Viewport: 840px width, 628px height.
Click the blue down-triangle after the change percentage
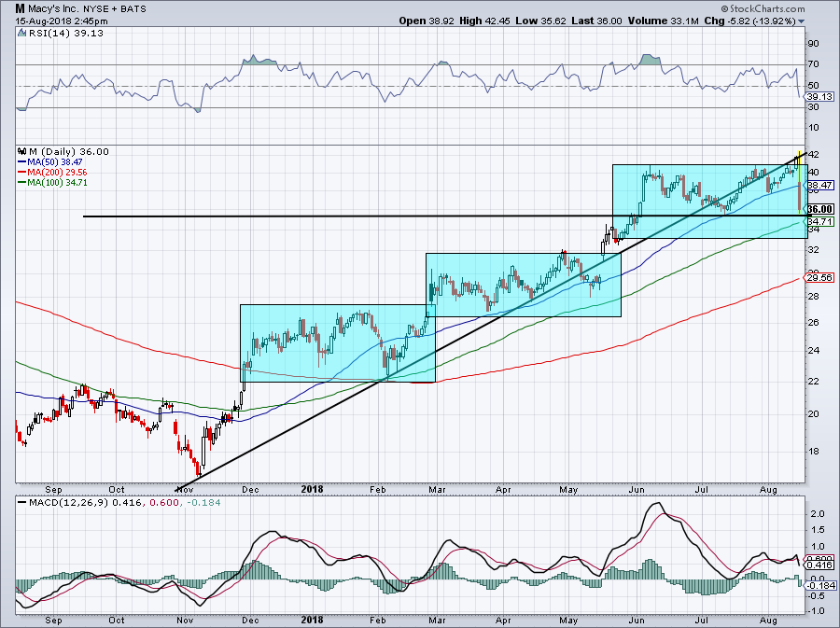click(801, 22)
